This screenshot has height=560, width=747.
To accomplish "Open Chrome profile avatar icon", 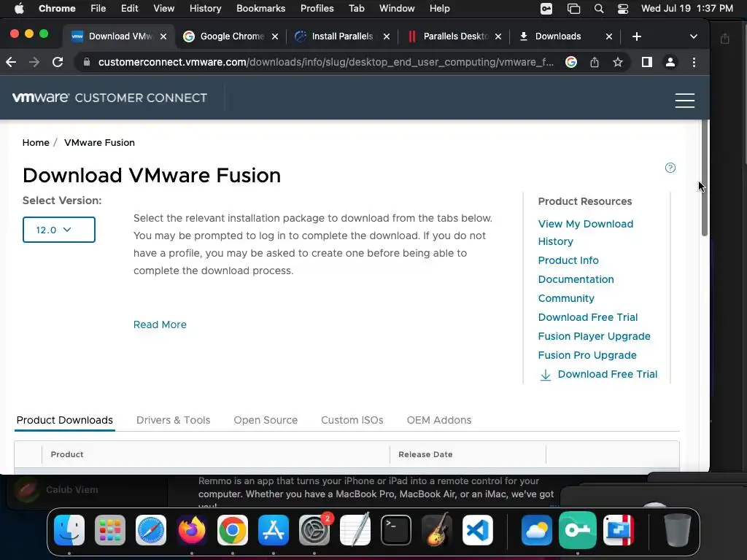I will tap(670, 62).
